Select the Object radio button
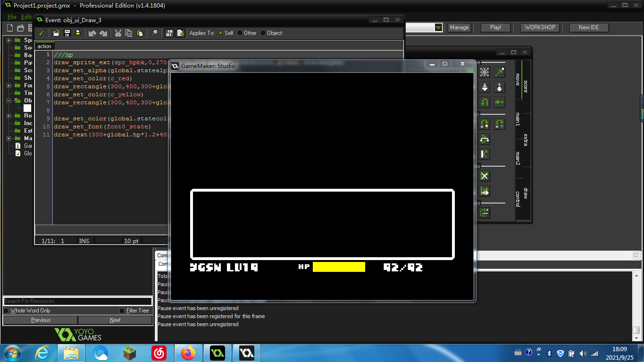The height and width of the screenshot is (362, 644). coord(263,33)
